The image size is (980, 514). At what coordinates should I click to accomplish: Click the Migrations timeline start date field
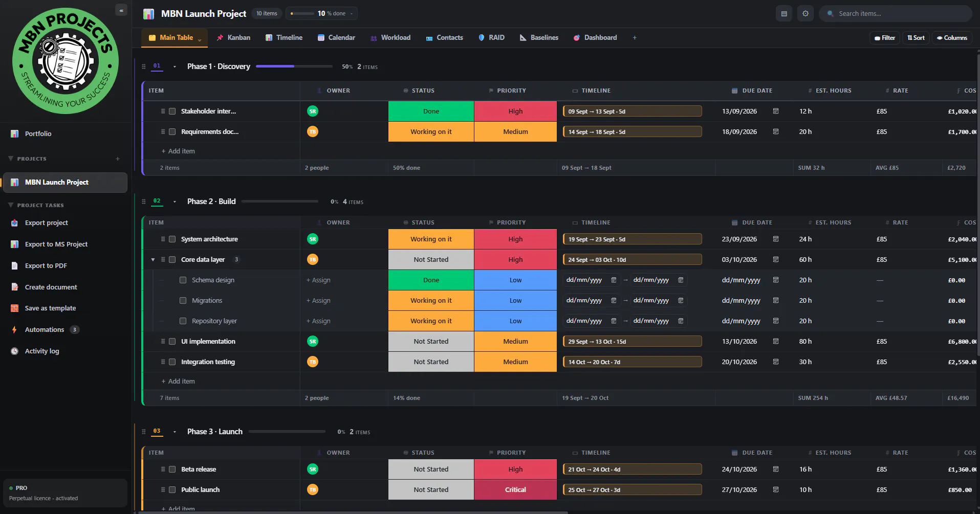591,301
